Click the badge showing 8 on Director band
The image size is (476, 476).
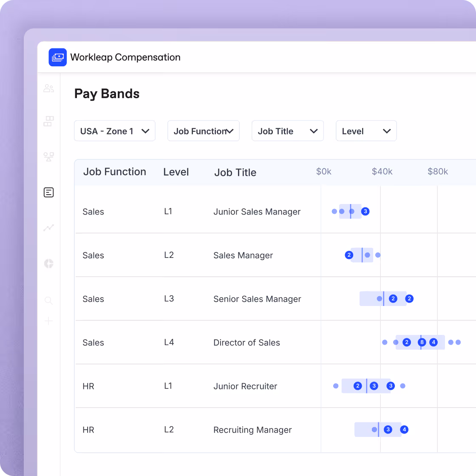pos(422,342)
